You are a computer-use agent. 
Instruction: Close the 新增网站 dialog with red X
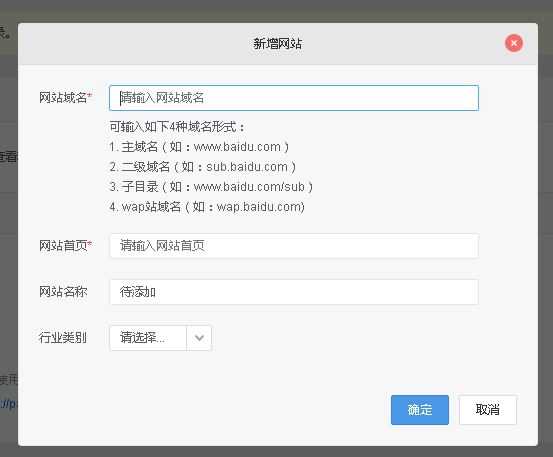click(514, 43)
